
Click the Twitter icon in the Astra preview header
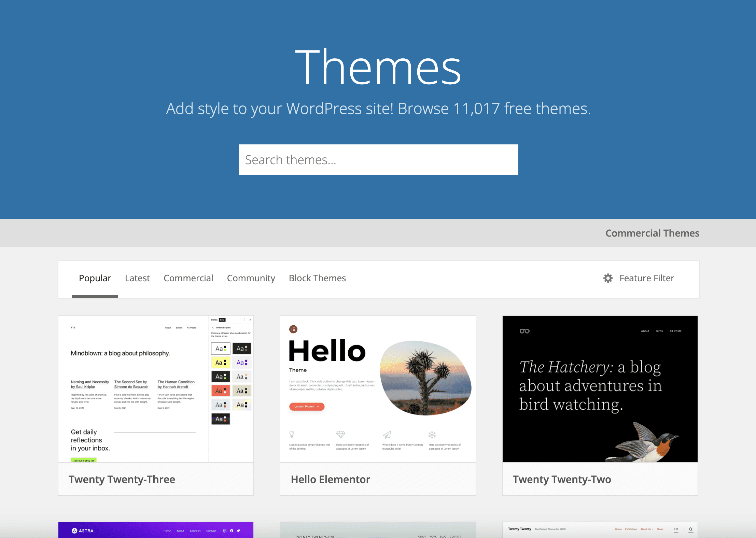tap(238, 530)
